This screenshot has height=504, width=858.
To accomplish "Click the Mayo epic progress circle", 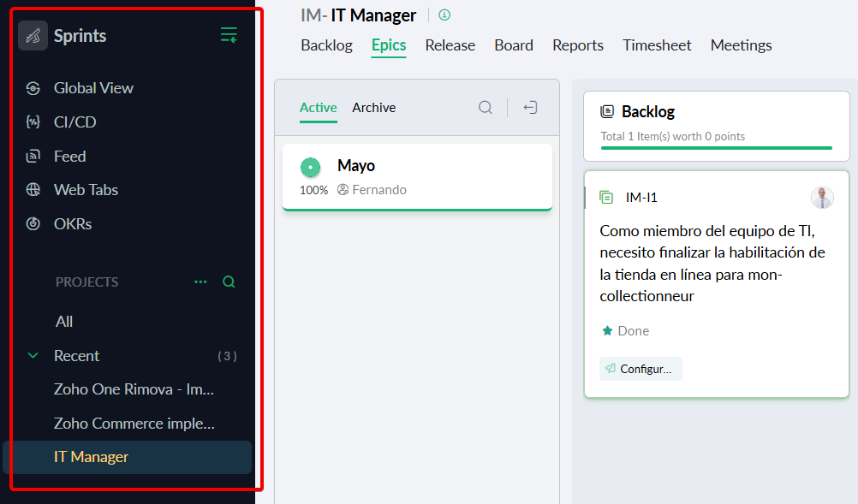I will pos(310,167).
